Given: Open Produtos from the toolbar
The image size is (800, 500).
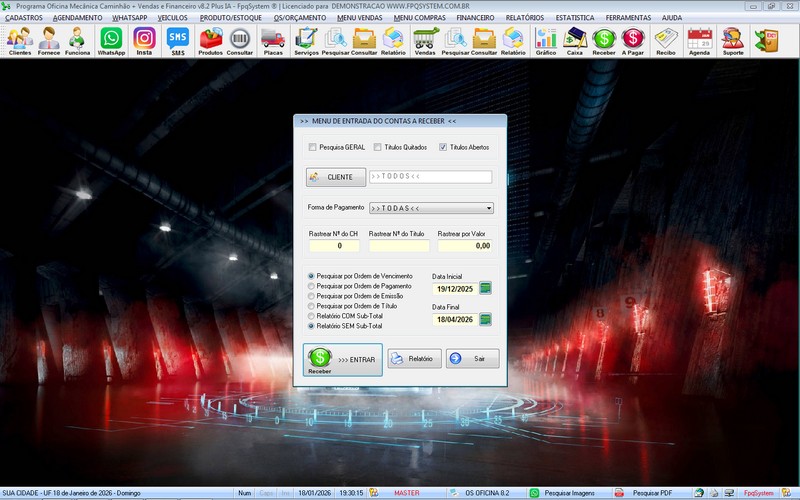Looking at the screenshot, I should [x=211, y=40].
